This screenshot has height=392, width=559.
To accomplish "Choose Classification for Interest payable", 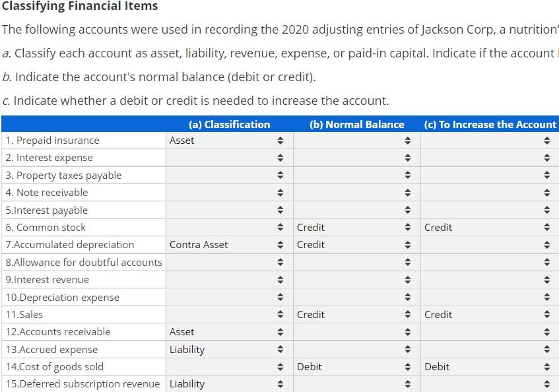I will [229, 210].
